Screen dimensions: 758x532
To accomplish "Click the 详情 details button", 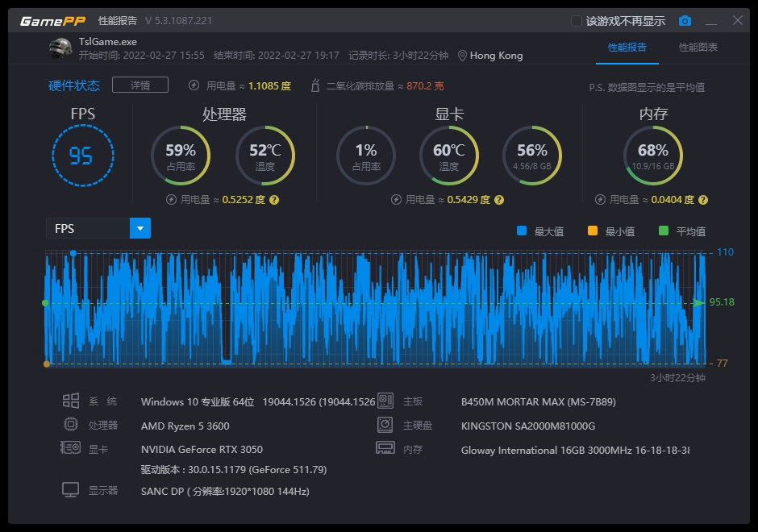I will [x=140, y=85].
